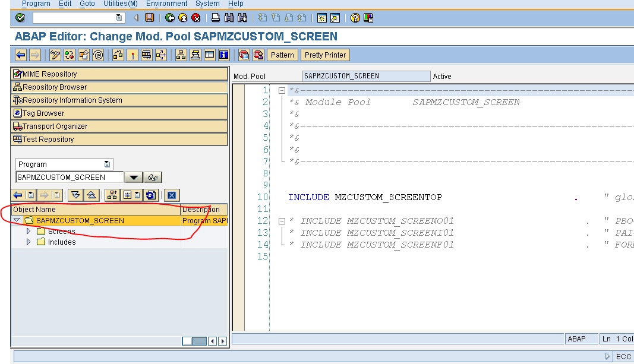Image resolution: width=634 pixels, height=364 pixels.
Task: Save the module pool
Action: (x=149, y=17)
